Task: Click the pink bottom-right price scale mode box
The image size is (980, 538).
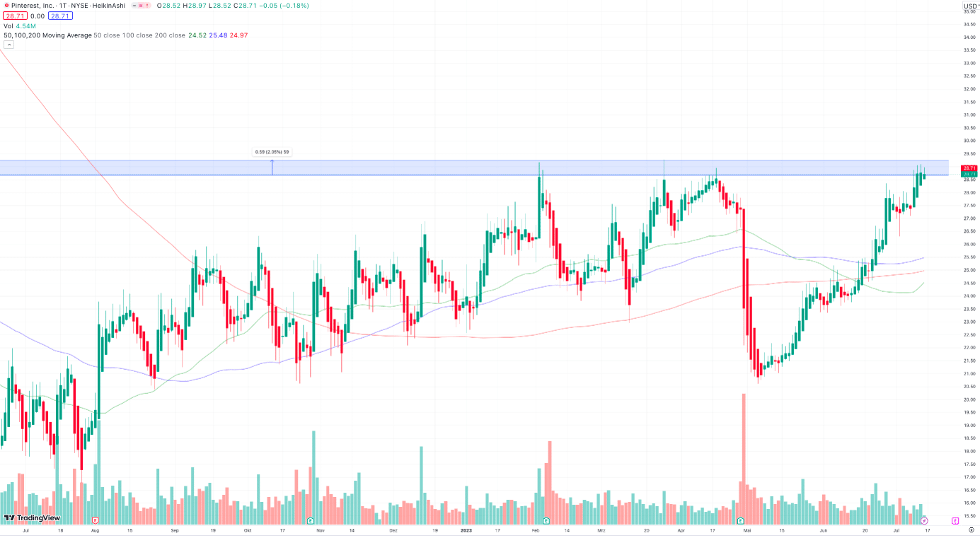Action: pyautogui.click(x=955, y=520)
